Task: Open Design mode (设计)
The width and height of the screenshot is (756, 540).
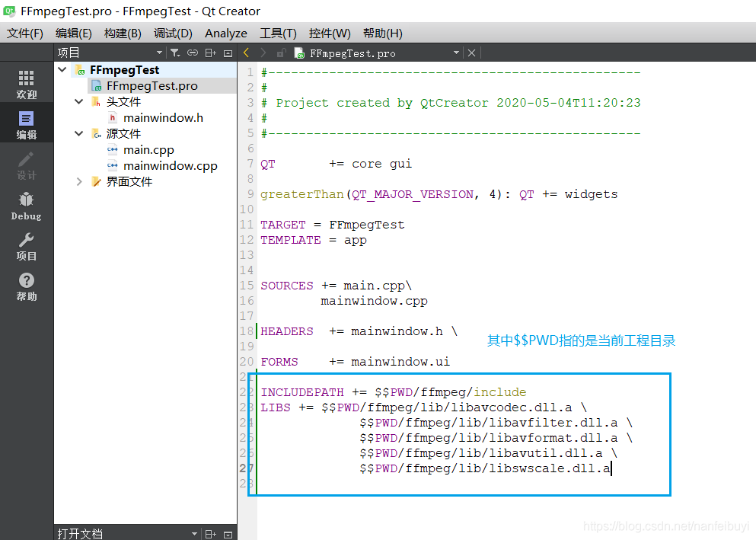Action: (x=27, y=165)
